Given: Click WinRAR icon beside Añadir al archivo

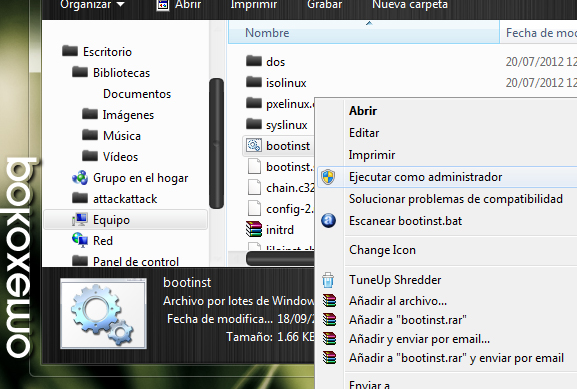Looking at the screenshot, I should click(329, 300).
